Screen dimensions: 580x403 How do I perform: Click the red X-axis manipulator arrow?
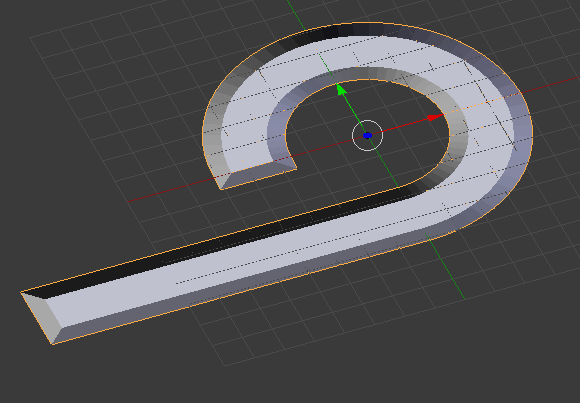tap(435, 118)
